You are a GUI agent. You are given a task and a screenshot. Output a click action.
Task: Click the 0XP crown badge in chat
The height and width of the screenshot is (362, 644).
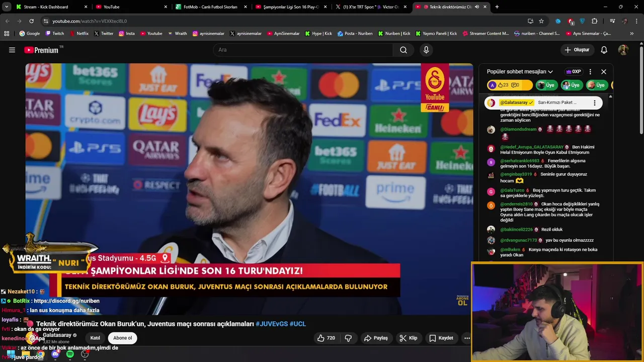(x=573, y=71)
